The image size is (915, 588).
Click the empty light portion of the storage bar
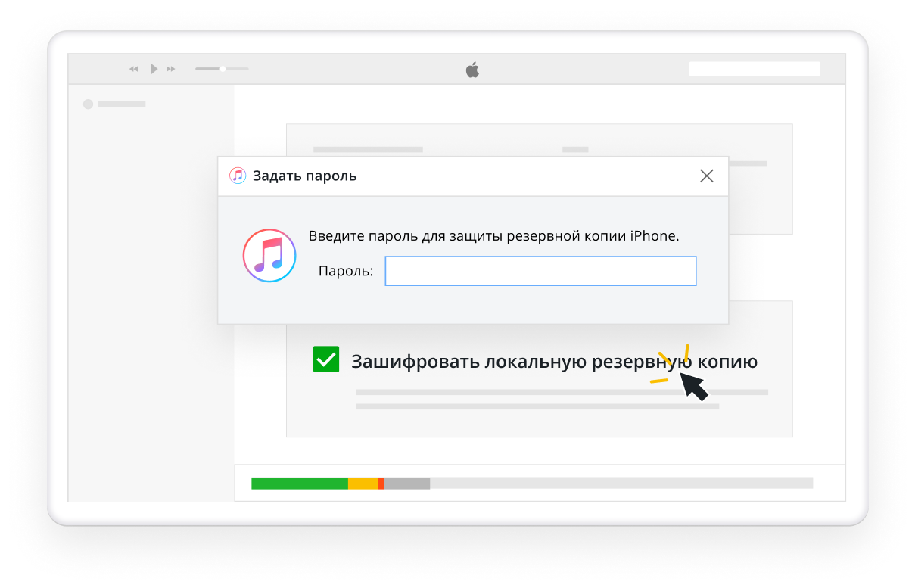(x=621, y=483)
